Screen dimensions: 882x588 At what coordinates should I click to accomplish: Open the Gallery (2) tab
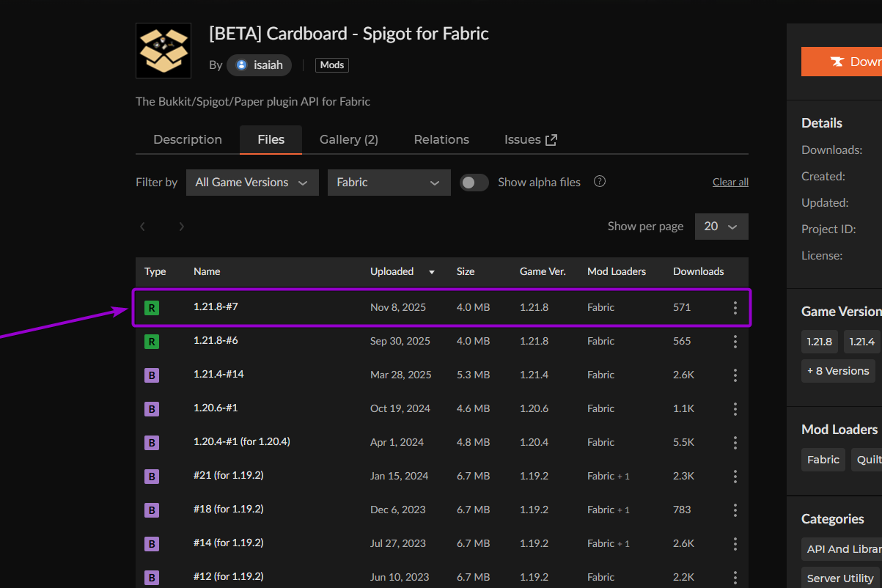tap(349, 139)
